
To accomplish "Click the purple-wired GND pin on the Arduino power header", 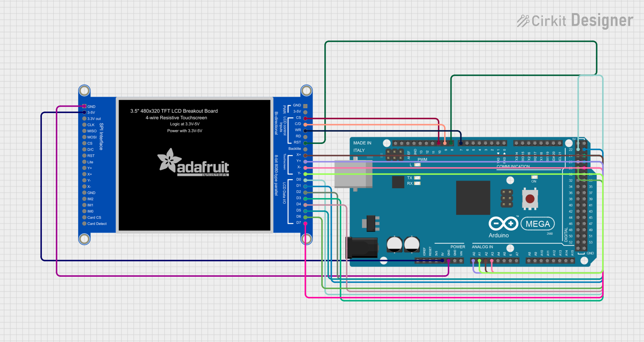I will tap(449, 261).
